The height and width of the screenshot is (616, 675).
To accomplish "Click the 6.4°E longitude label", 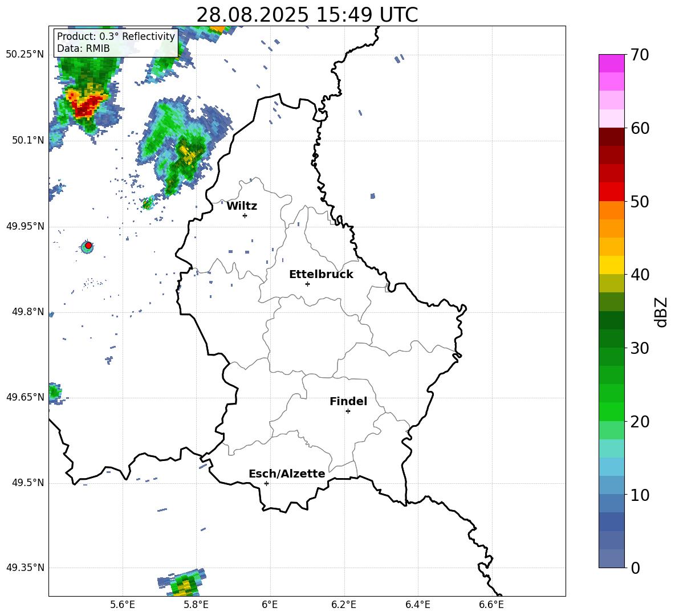I will (x=417, y=605).
